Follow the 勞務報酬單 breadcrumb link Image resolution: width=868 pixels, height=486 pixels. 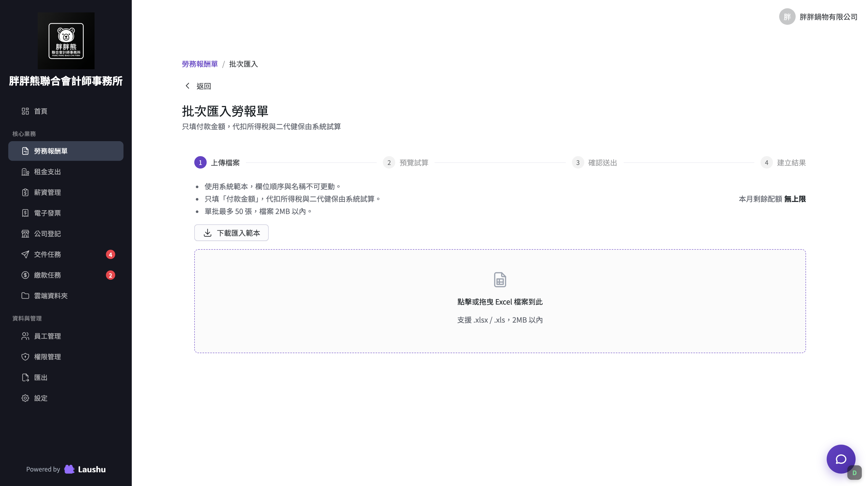pos(200,64)
